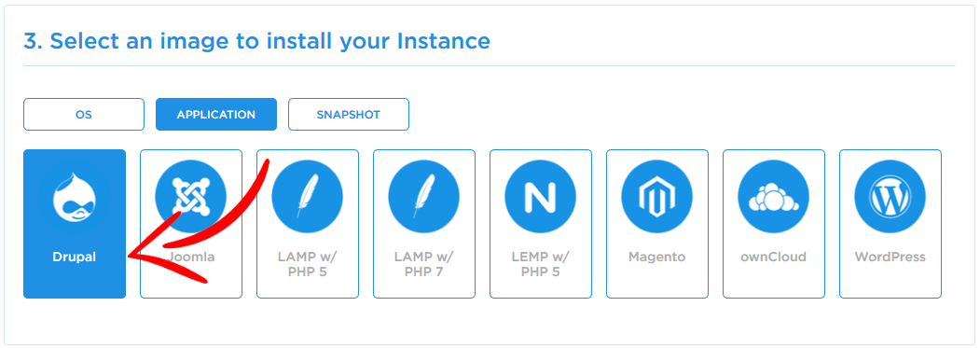Image resolution: width=980 pixels, height=348 pixels.
Task: Choose the LAMP w/ PHP 5 feather icon
Action: tap(308, 196)
